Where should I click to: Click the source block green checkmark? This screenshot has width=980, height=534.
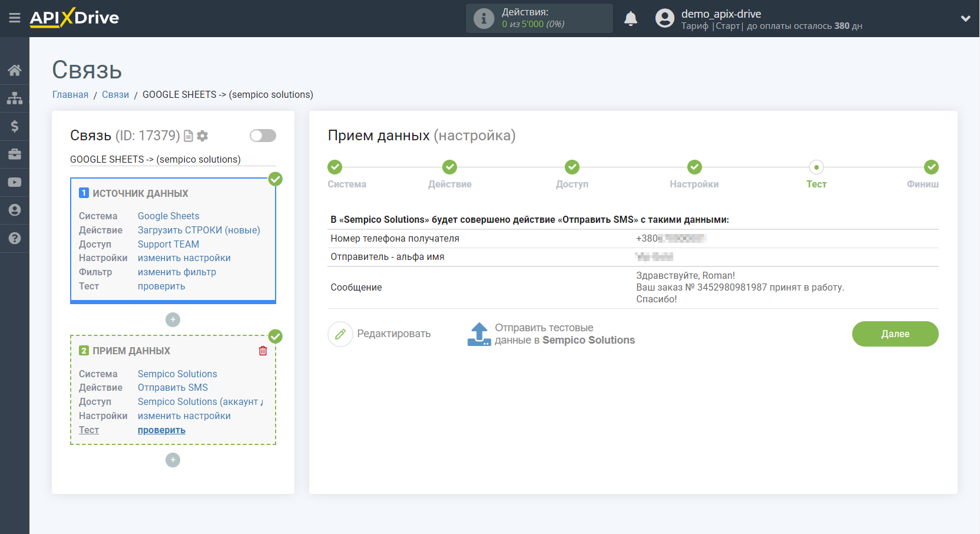pos(275,179)
